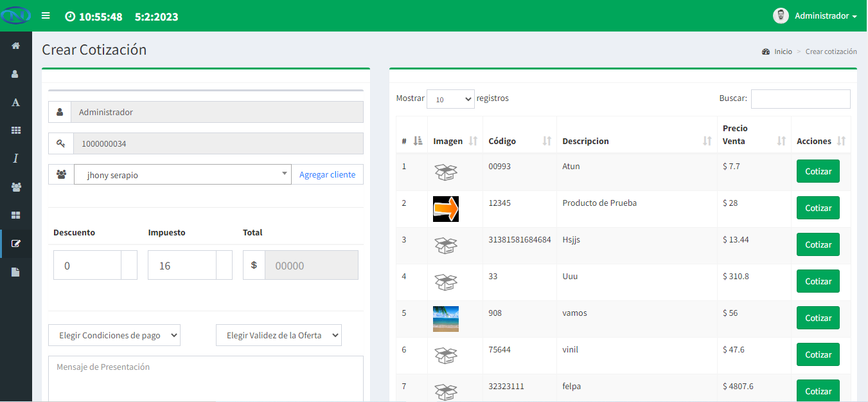Open the Mostrar registros count dropdown
The image size is (868, 402).
[450, 99]
